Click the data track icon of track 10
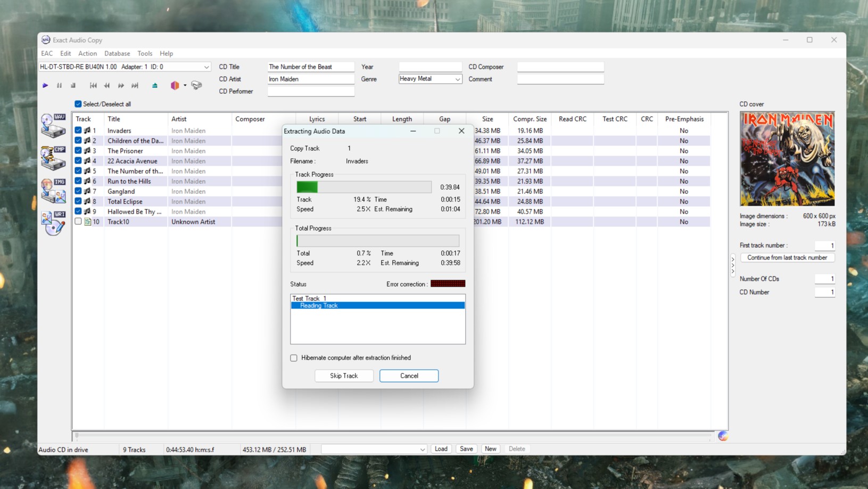This screenshot has width=868, height=489. 87,222
